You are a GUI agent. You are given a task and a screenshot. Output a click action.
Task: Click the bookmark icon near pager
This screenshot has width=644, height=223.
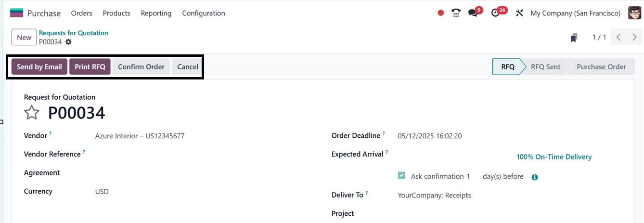point(574,38)
